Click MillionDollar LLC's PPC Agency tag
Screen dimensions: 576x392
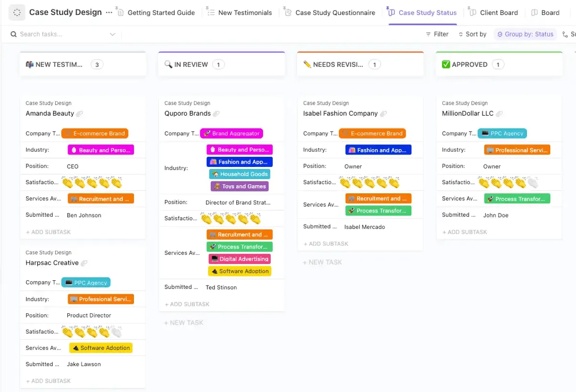(x=502, y=133)
